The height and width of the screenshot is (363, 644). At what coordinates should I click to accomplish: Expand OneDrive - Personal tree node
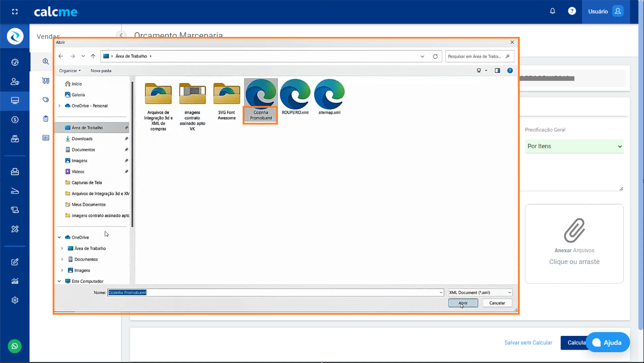click(x=60, y=106)
